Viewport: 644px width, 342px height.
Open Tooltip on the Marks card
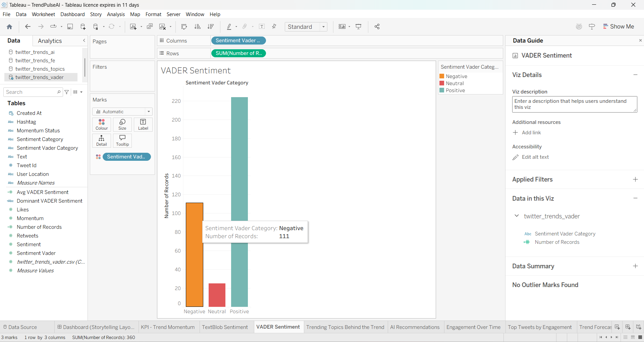tap(122, 141)
